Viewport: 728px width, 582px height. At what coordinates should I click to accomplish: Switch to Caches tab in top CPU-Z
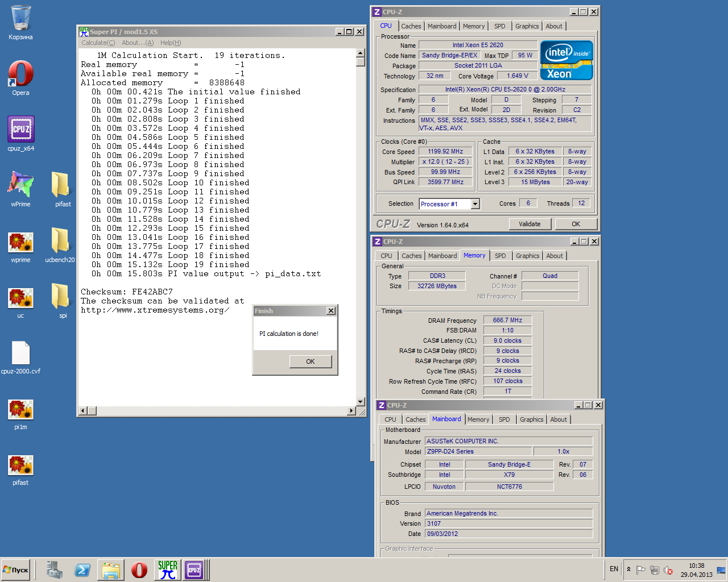411,26
